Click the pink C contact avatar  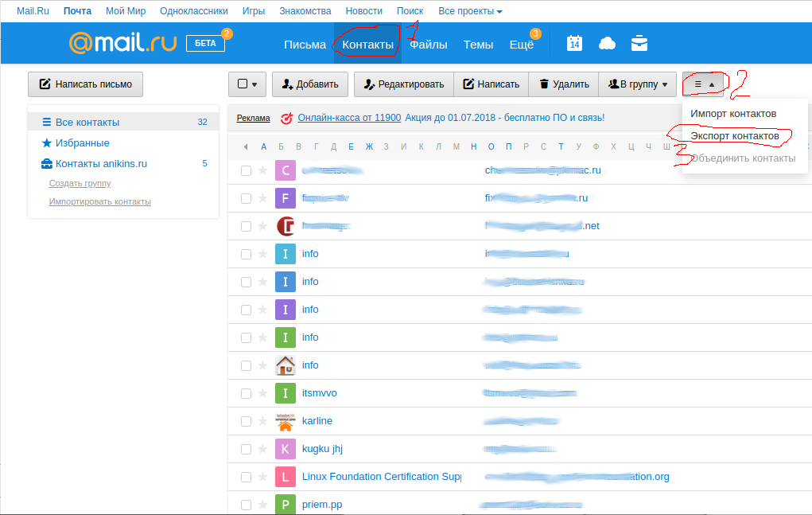click(286, 170)
